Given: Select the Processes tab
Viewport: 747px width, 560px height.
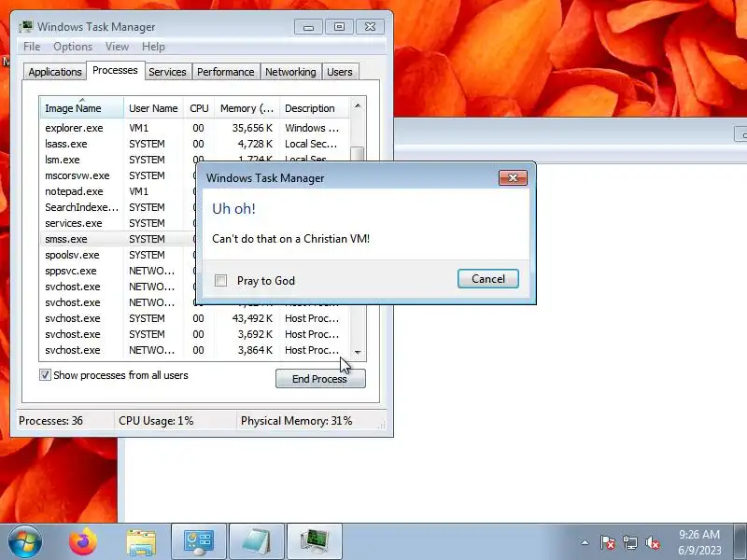Looking at the screenshot, I should (x=115, y=71).
